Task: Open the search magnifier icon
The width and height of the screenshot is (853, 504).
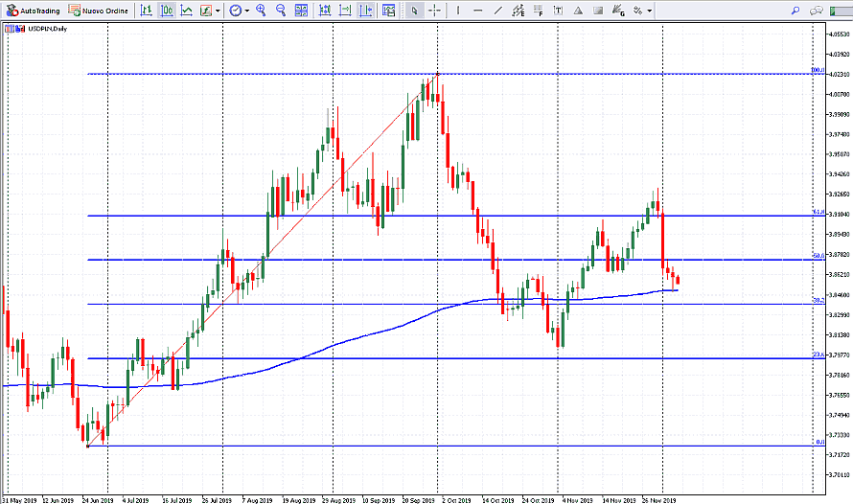Action: pyautogui.click(x=795, y=11)
